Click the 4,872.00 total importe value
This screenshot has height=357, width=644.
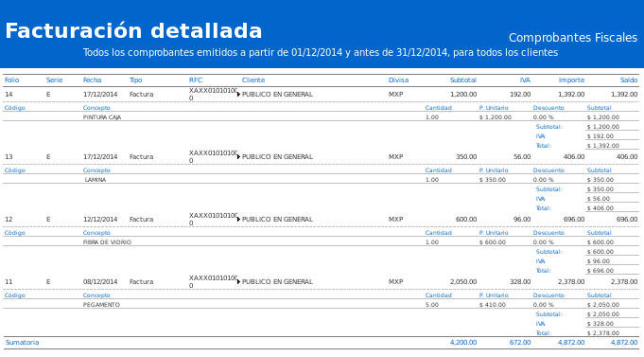pyautogui.click(x=571, y=342)
